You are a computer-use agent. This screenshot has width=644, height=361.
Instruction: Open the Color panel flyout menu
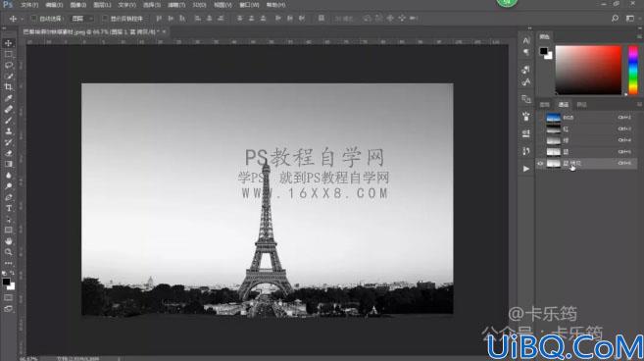[x=639, y=37]
